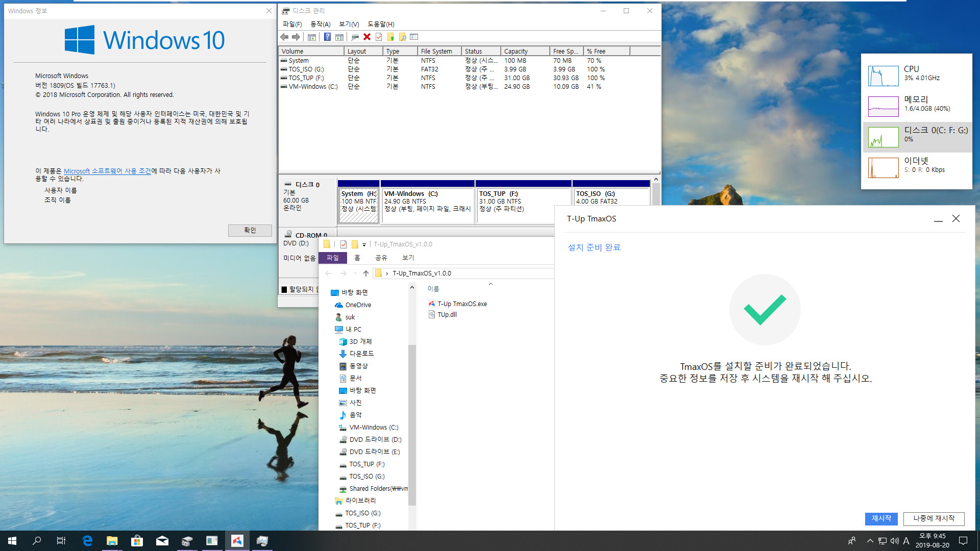The height and width of the screenshot is (551, 980).
Task: Click the Explorer up-directory arrow
Action: [x=366, y=273]
